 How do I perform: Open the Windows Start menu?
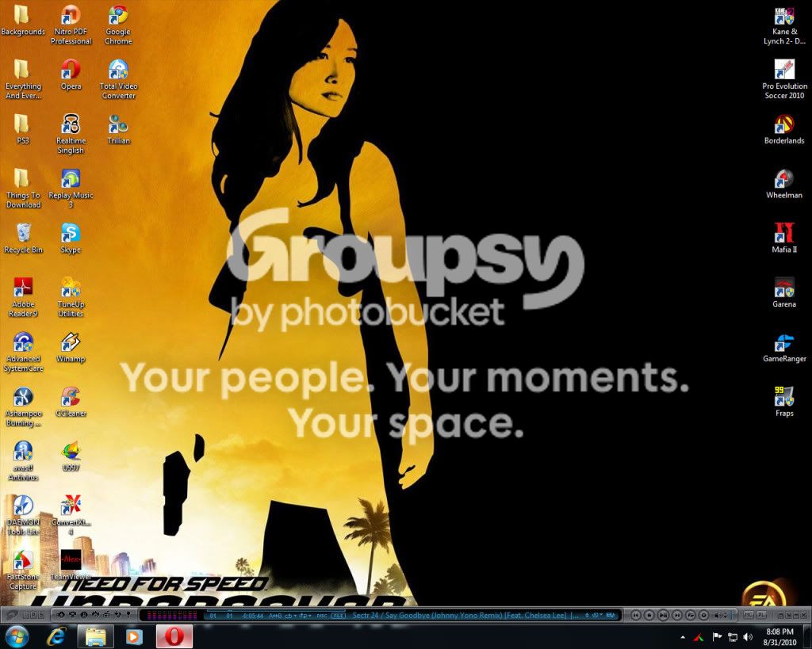17,636
